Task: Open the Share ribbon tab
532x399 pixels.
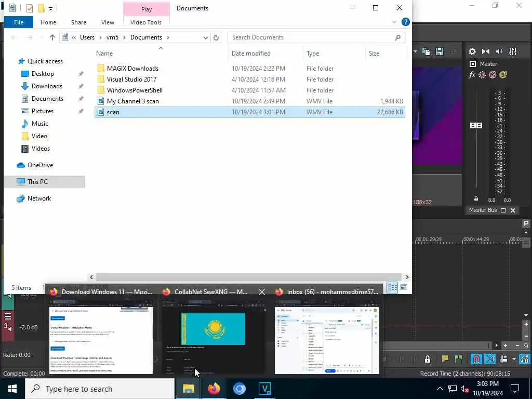Action: (78, 22)
